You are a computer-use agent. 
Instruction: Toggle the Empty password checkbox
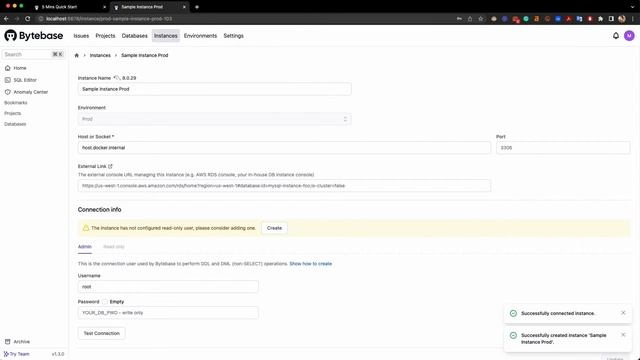[104, 302]
